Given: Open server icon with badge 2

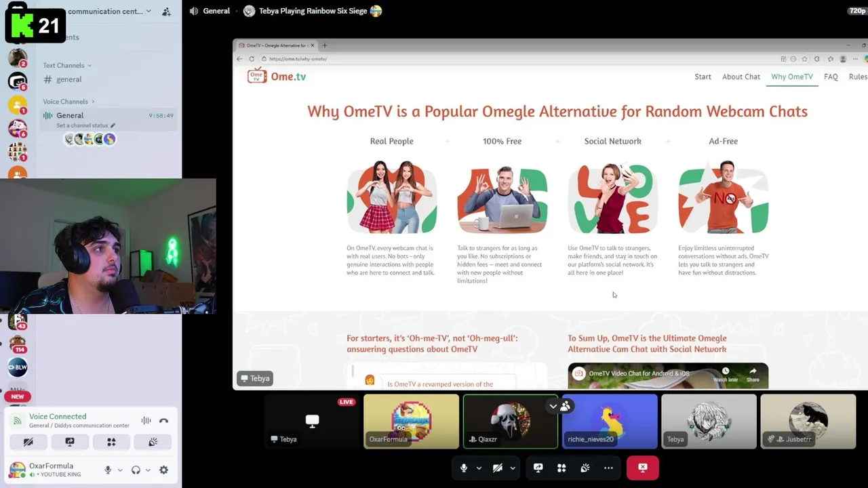Looking at the screenshot, I should pyautogui.click(x=18, y=58).
